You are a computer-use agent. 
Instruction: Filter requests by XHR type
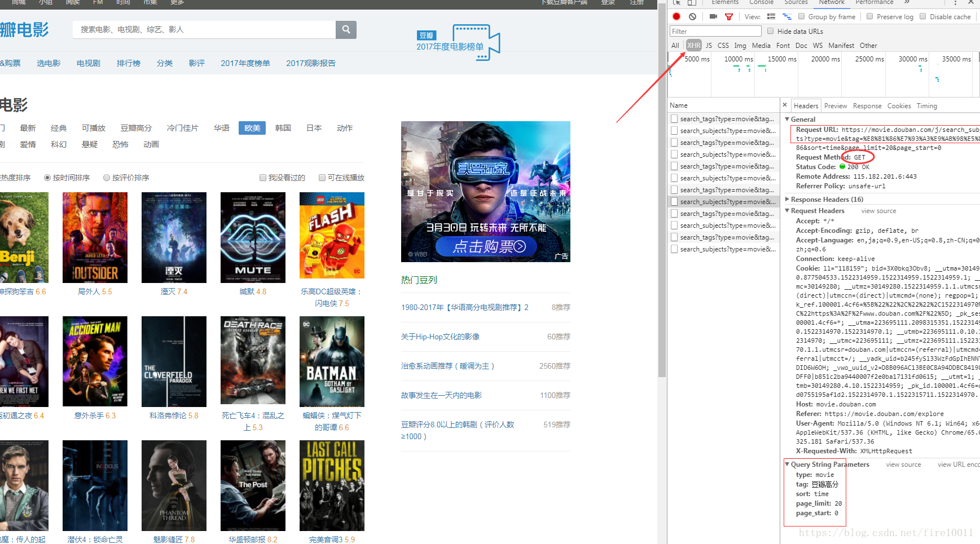(x=693, y=46)
